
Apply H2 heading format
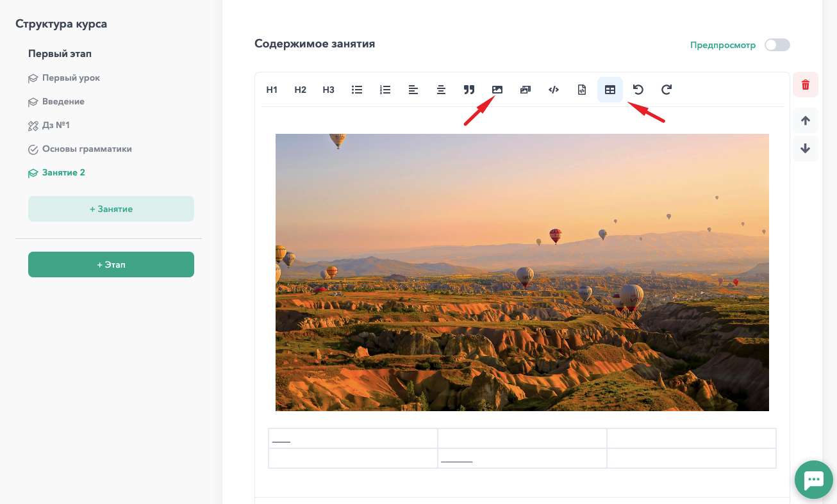[x=300, y=90]
